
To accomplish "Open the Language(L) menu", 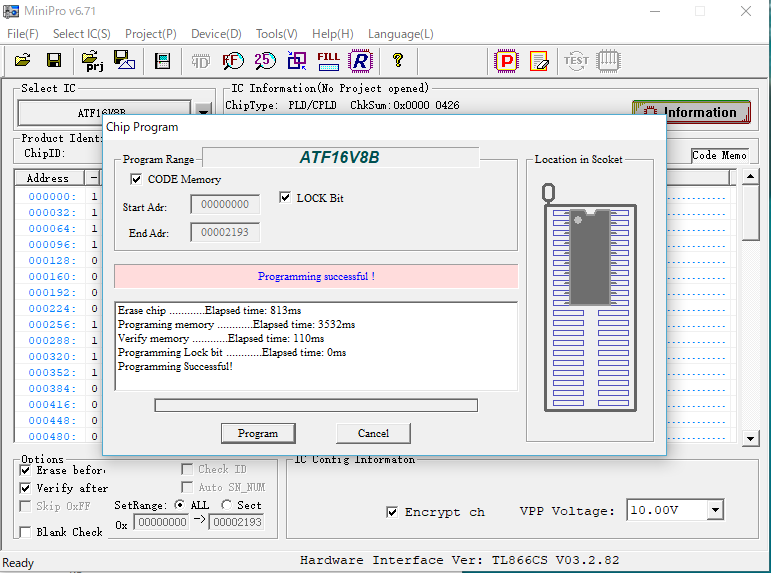I will tap(401, 34).
